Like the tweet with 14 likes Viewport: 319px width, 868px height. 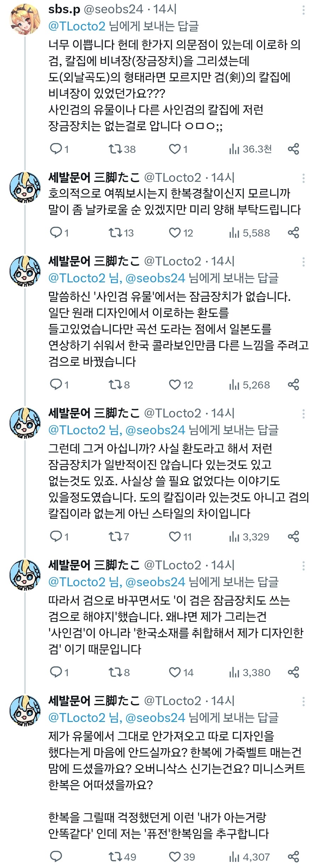175,672
